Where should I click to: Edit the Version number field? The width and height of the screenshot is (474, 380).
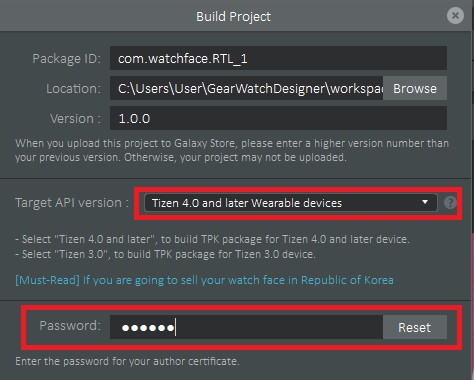click(x=278, y=118)
